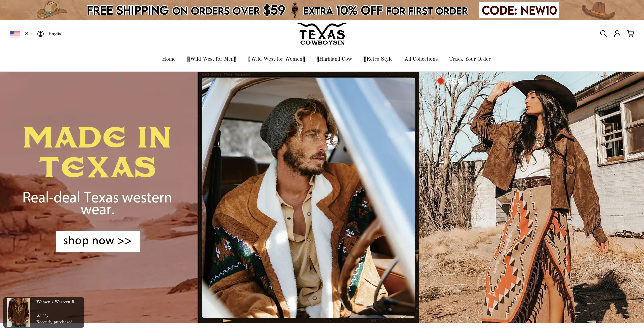
Task: Click the US flag currency icon
Action: pos(15,34)
